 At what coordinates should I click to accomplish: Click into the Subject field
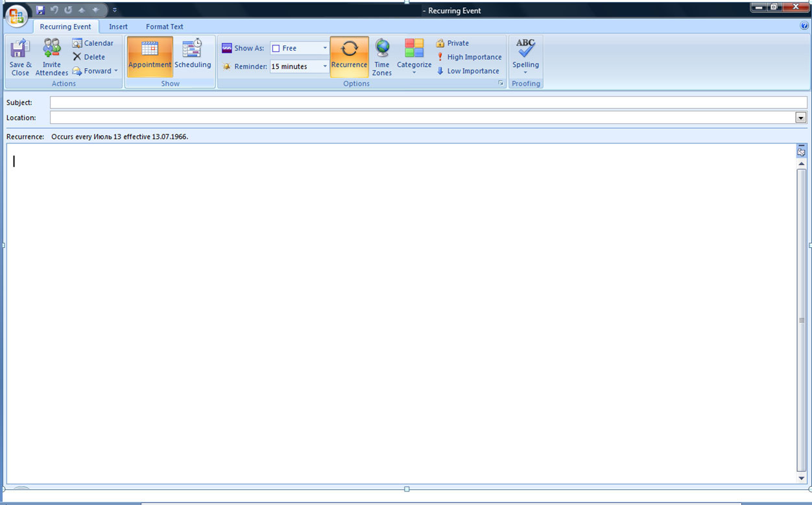click(429, 103)
